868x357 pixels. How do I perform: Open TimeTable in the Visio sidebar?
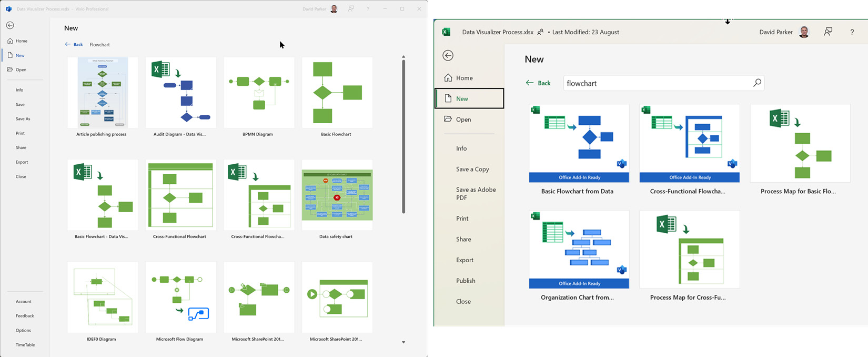tap(25, 345)
